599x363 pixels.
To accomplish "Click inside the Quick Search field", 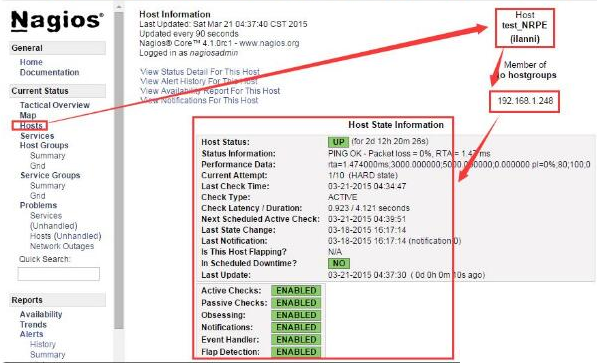I will coord(59,274).
